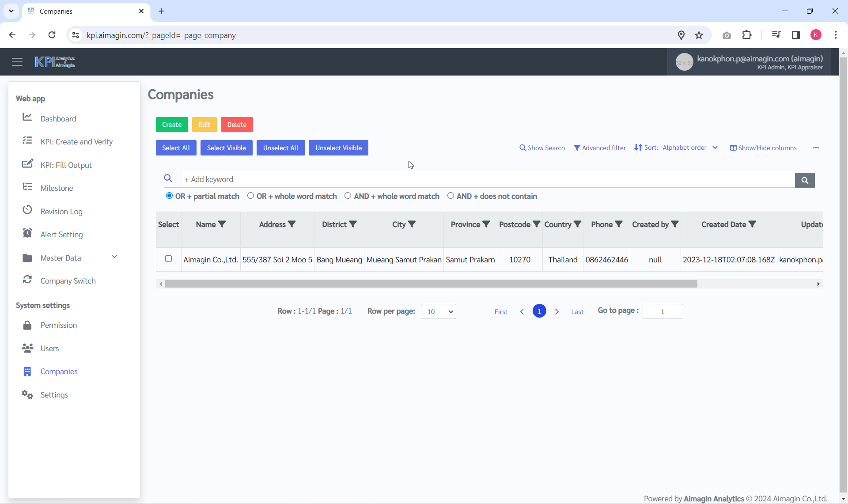Open the three-dots more options menu
Screen dimensions: 848x504
click(x=815, y=148)
